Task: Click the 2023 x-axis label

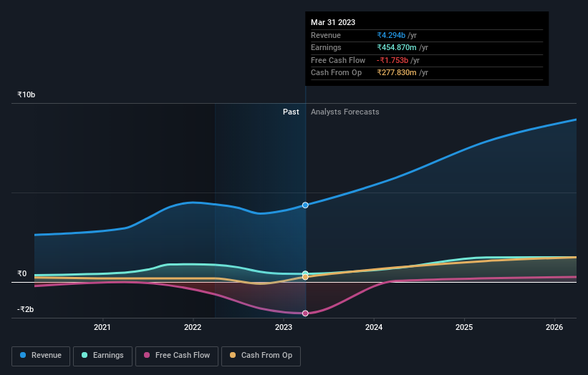Action: 284,327
